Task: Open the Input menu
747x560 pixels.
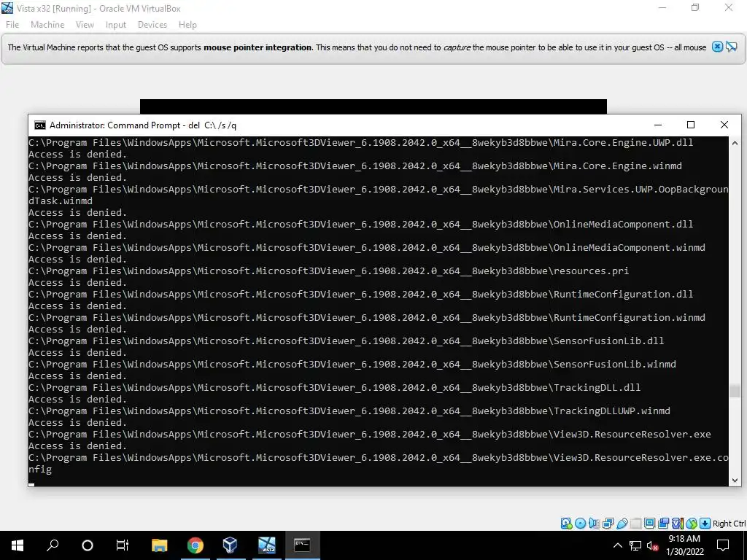Action: pos(116,25)
